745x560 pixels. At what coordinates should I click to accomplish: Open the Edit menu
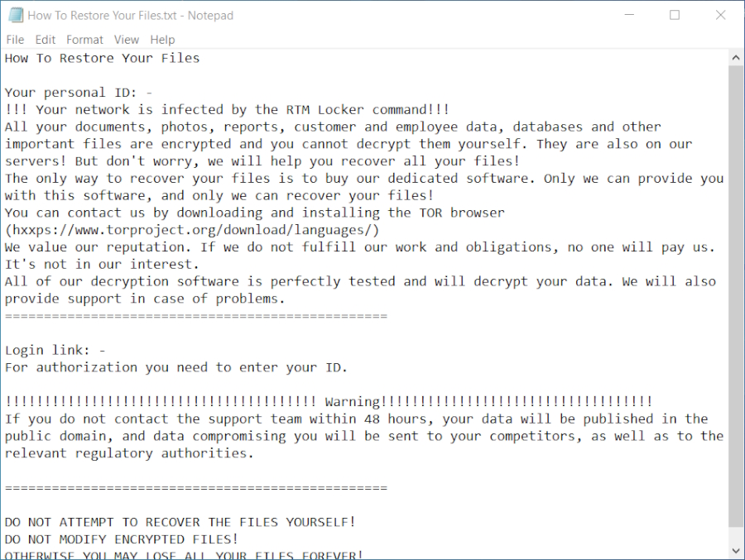click(46, 40)
